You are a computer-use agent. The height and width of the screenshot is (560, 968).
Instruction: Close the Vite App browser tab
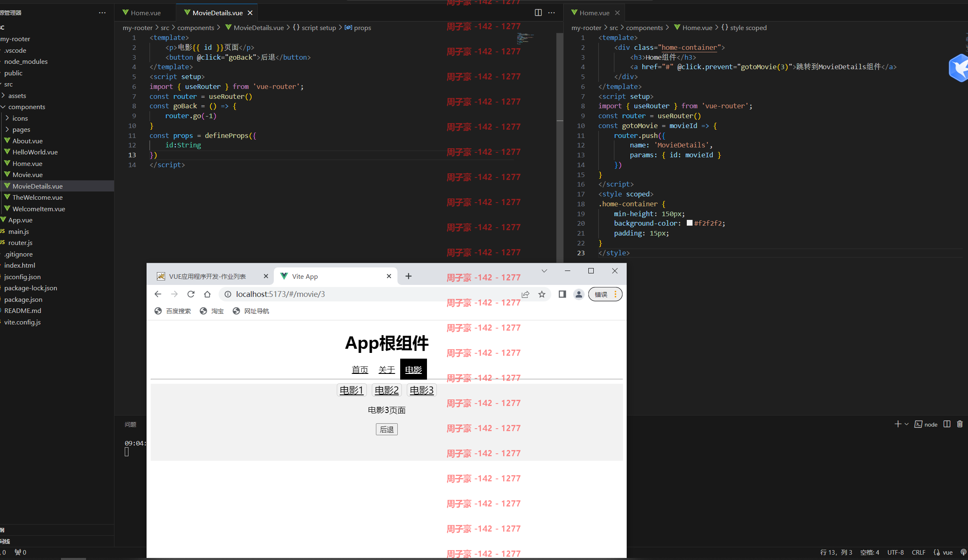[389, 276]
